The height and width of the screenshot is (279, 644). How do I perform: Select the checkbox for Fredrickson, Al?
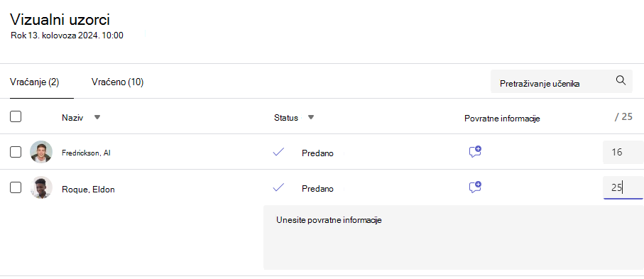(16, 152)
